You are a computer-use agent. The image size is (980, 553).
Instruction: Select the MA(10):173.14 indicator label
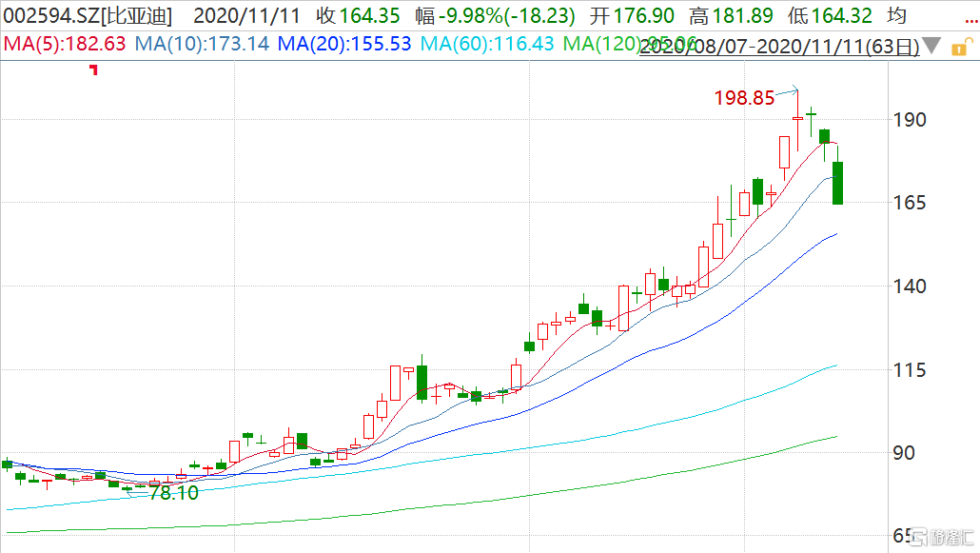click(202, 44)
